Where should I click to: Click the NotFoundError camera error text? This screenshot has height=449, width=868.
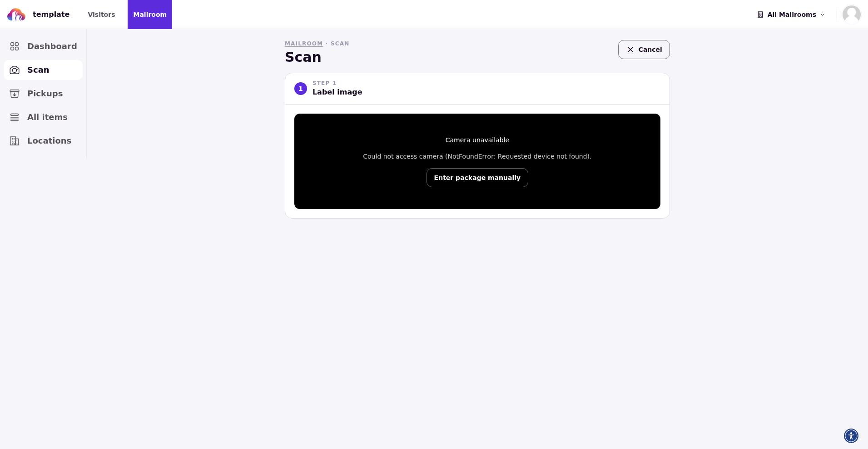tap(477, 156)
